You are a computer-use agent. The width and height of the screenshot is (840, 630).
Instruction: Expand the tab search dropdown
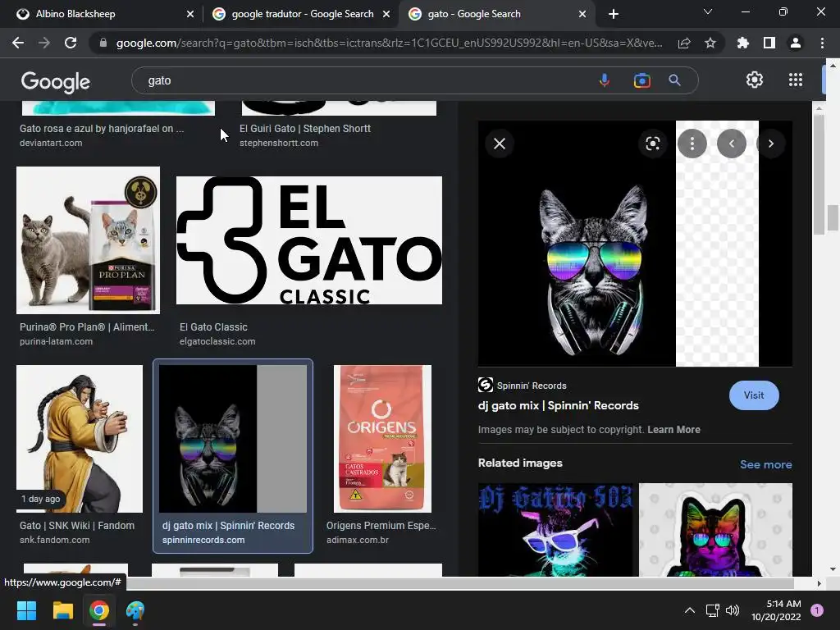click(708, 11)
